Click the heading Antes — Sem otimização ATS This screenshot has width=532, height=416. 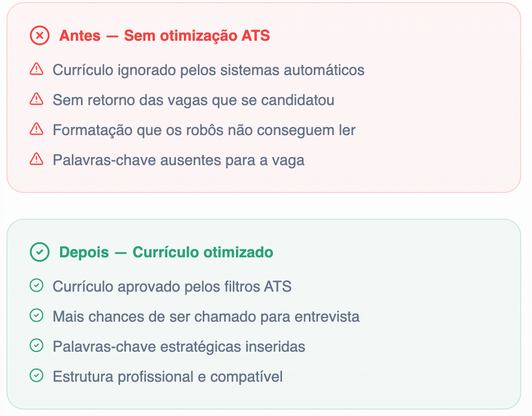pyautogui.click(x=164, y=36)
